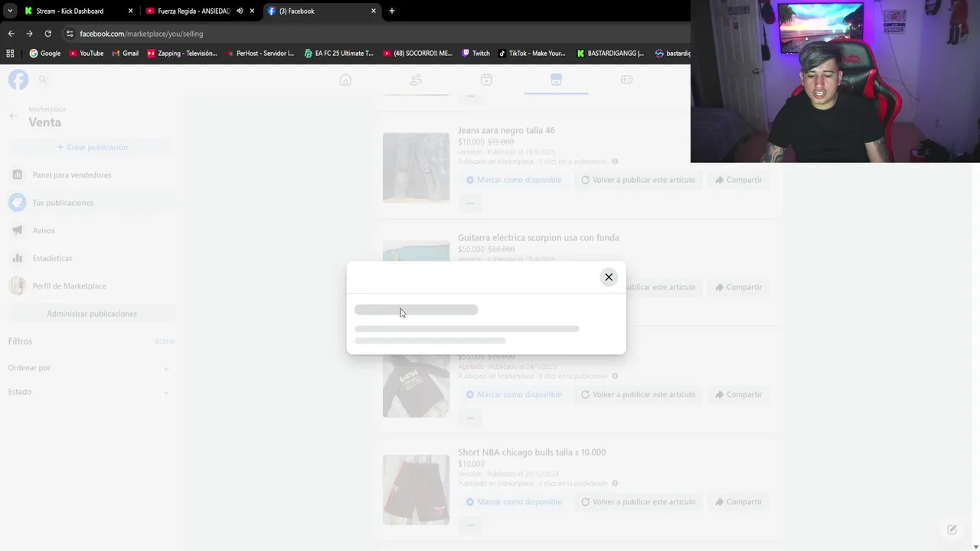Open the PerHost - Servidor bookmark
This screenshot has width=980, height=551.
[x=260, y=54]
